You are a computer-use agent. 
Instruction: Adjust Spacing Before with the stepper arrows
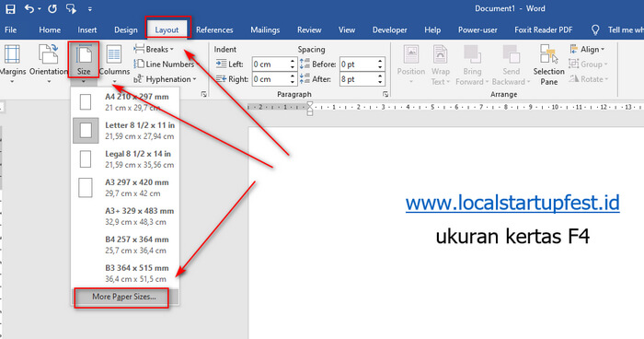380,64
